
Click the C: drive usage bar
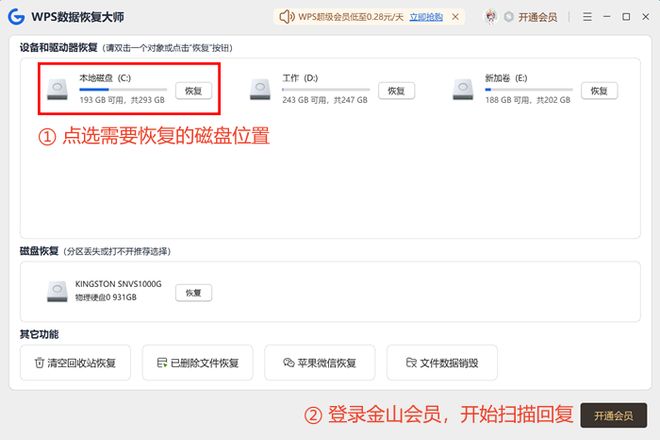click(x=123, y=89)
